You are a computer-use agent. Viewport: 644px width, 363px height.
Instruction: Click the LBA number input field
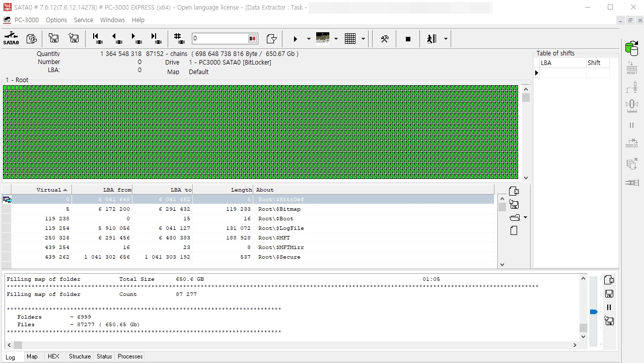(219, 38)
